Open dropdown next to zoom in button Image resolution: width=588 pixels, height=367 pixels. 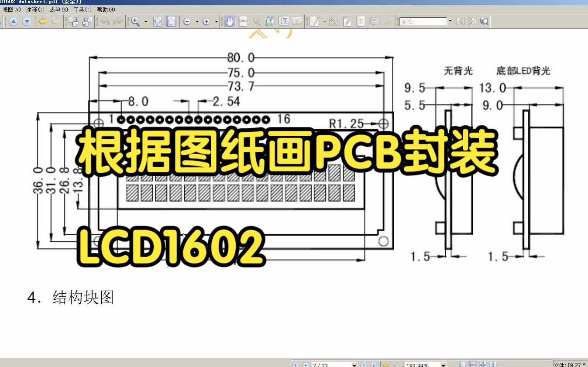click(217, 21)
